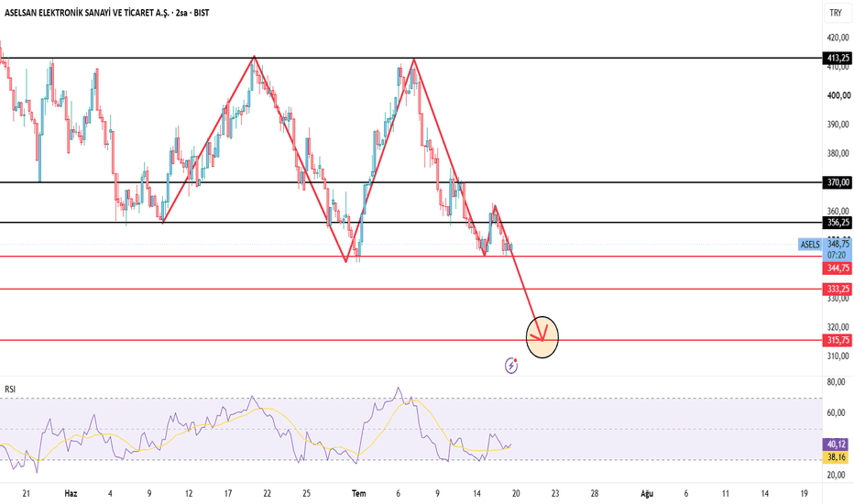Screen dimensions: 854x504
Task: Click the 2sa interval in chart title
Action: pyautogui.click(x=181, y=13)
